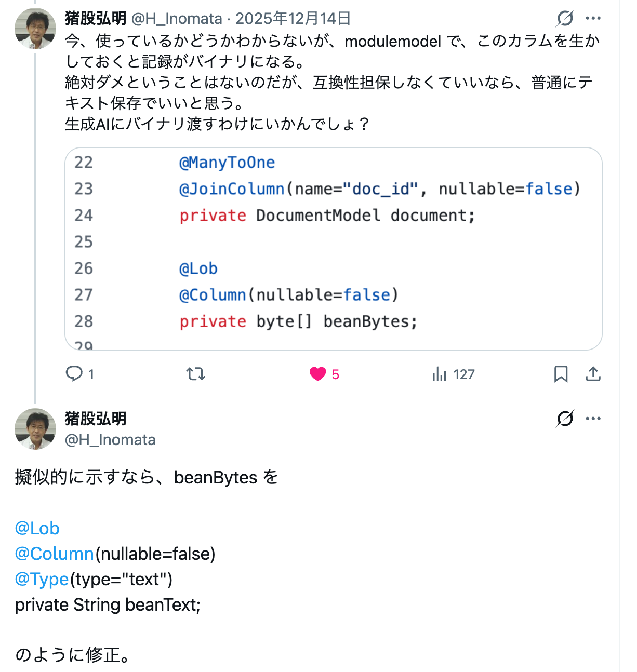Click @H_Inomata handle in first tweet
The height and width of the screenshot is (672, 637).
177,19
